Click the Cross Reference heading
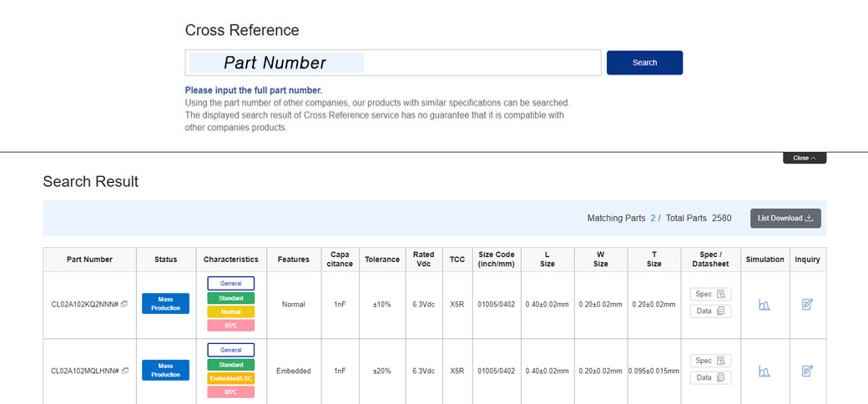This screenshot has height=404, width=868. [242, 30]
